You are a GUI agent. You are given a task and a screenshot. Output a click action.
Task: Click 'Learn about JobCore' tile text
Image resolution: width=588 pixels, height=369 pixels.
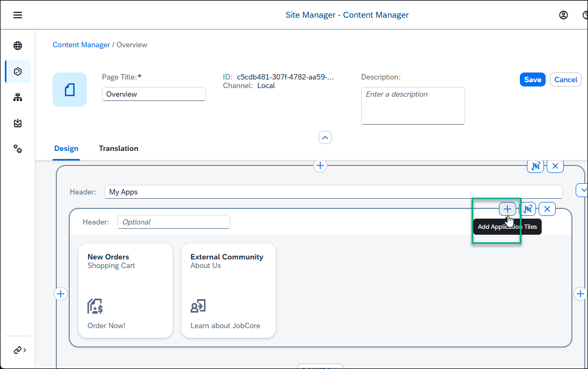[225, 326]
